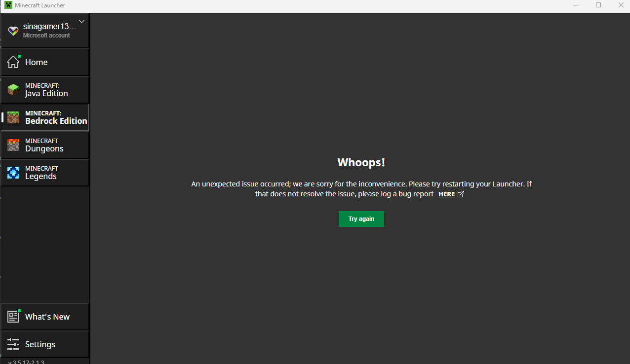Click the Home house icon
The width and height of the screenshot is (630, 364).
[13, 62]
